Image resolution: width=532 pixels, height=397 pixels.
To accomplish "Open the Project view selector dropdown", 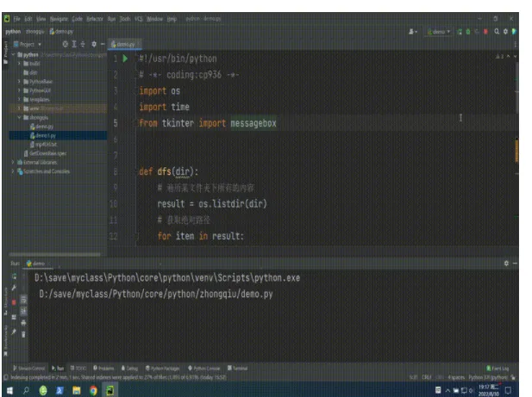I will 27,44.
